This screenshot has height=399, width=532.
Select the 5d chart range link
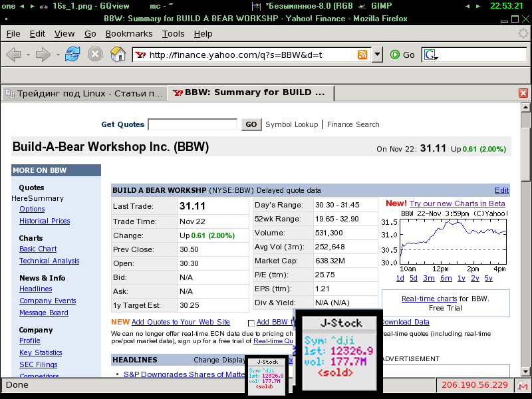pyautogui.click(x=413, y=278)
